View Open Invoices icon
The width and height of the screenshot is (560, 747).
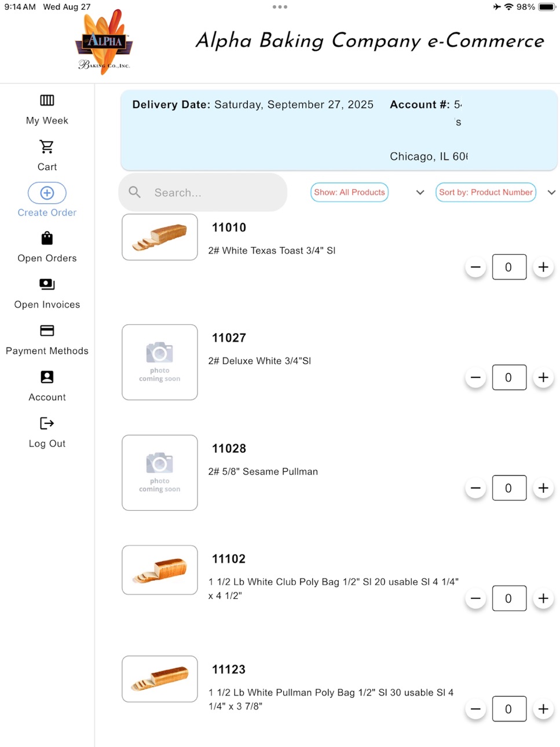pyautogui.click(x=47, y=284)
